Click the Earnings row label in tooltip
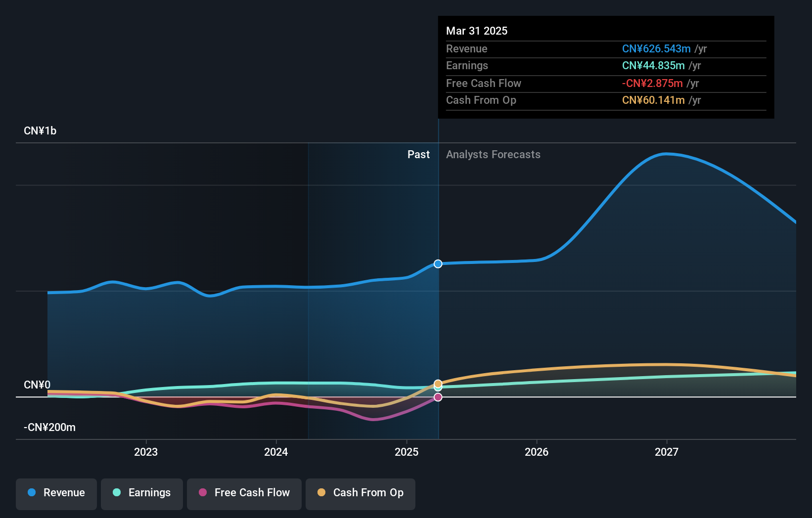The width and height of the screenshot is (812, 518). pos(467,66)
